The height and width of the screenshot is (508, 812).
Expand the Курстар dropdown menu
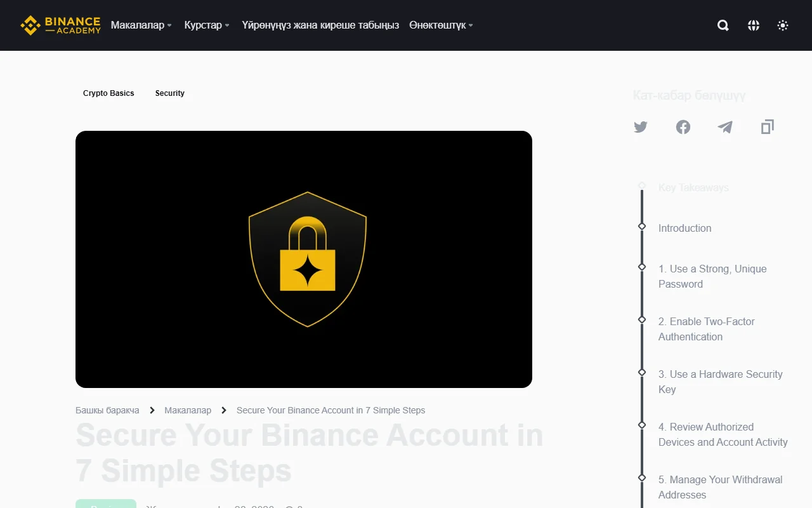[x=207, y=25]
